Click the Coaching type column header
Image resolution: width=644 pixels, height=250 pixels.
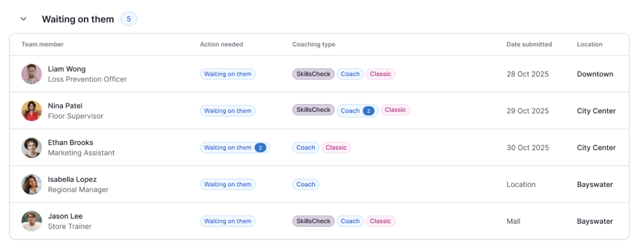coord(313,44)
